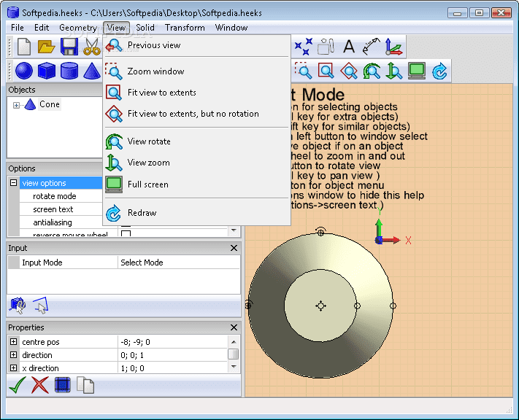The height and width of the screenshot is (420, 519).
Task: Click the text (A) tool icon
Action: (x=348, y=47)
